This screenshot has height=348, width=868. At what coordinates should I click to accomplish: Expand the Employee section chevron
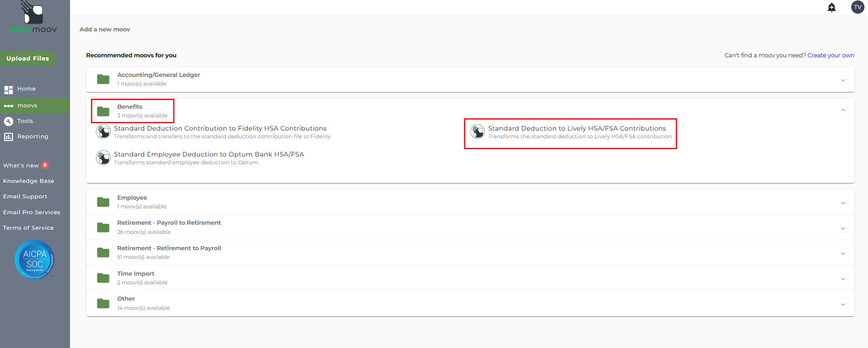coord(843,203)
